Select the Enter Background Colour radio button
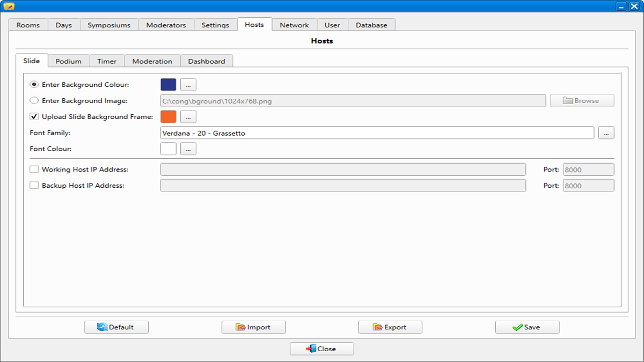The height and width of the screenshot is (362, 644). [x=34, y=84]
